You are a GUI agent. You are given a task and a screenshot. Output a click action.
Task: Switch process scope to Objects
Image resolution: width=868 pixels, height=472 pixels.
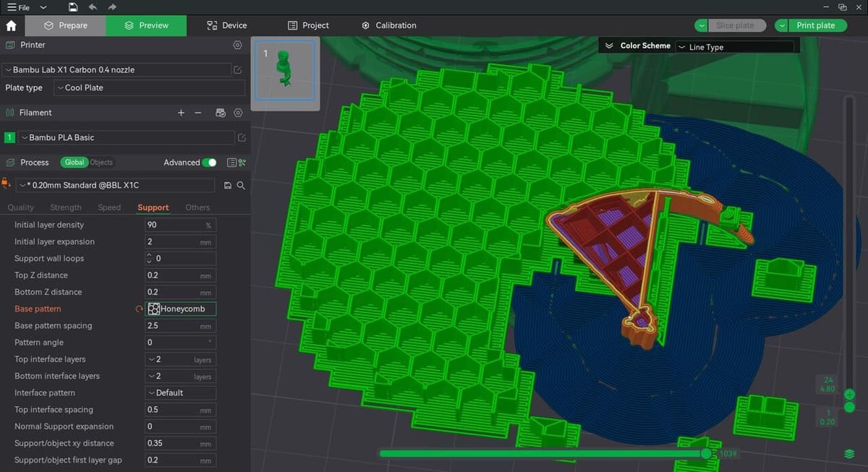(x=101, y=163)
